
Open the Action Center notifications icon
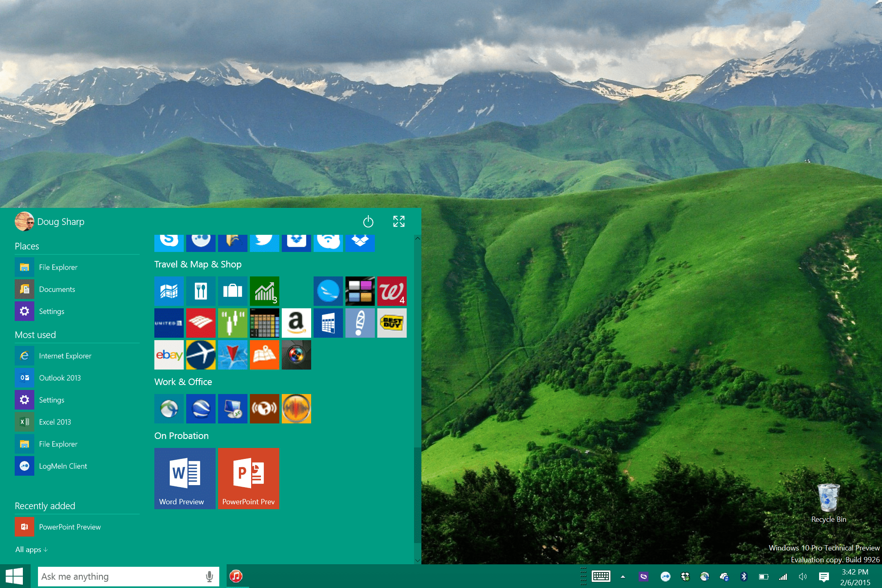[x=824, y=577]
